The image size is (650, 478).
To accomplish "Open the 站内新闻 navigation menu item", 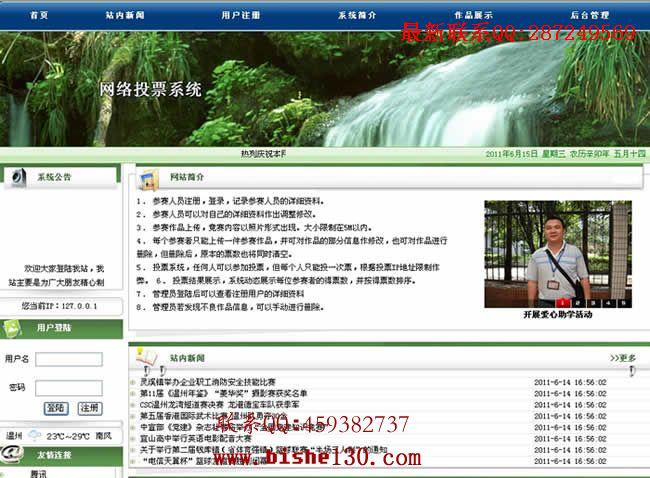I will tap(125, 15).
